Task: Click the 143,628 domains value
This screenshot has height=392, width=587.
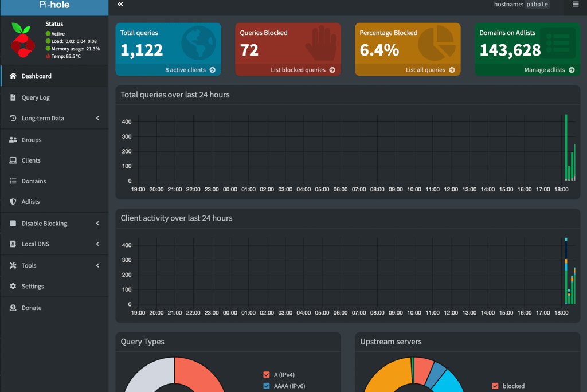Action: tap(510, 50)
